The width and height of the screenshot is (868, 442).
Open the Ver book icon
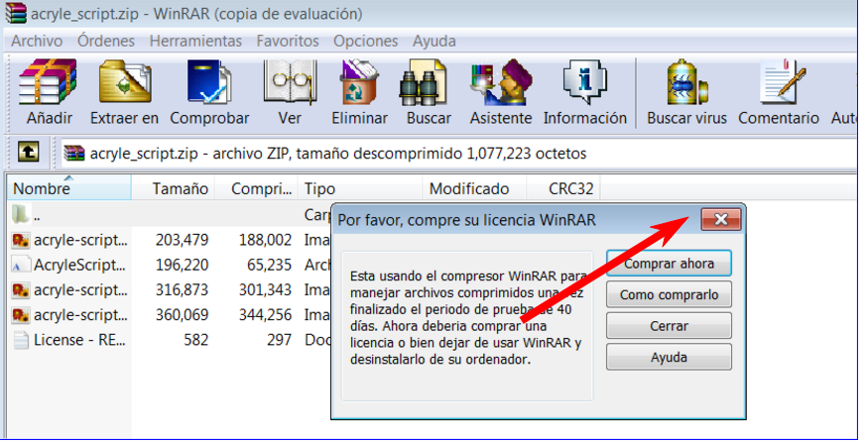(x=290, y=82)
